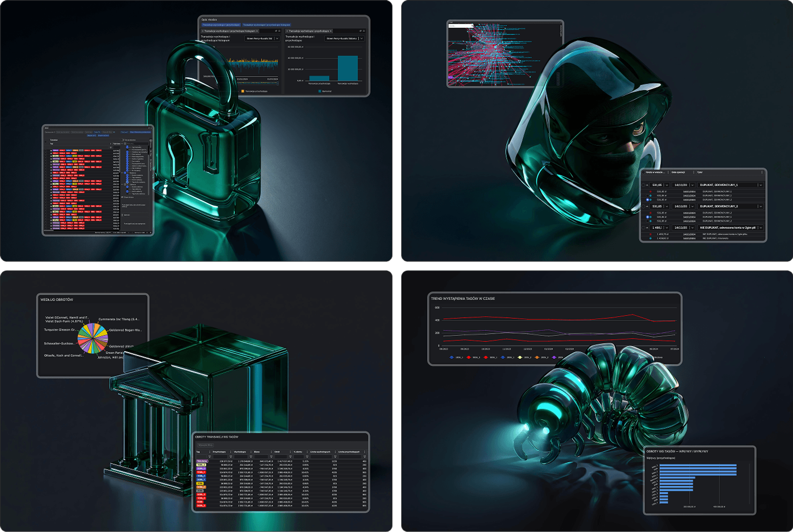
Task: Select the blue 'Transakcje wychodzące i przychodzące' chip
Action: tap(221, 25)
